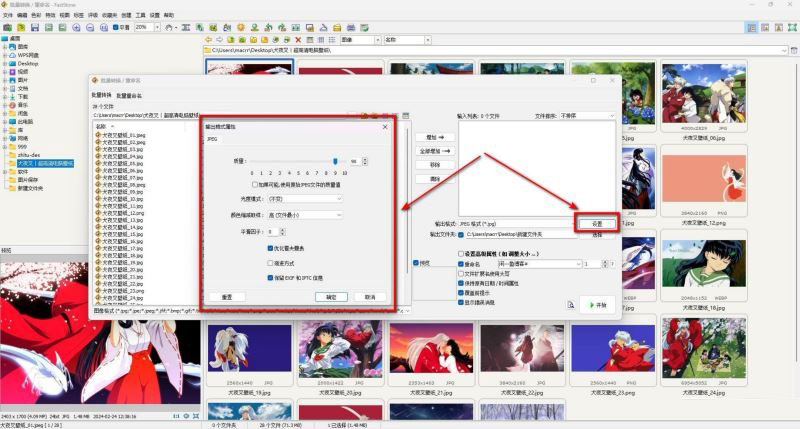Click the output folder path field
800x429 pixels.
pyautogui.click(x=520, y=234)
